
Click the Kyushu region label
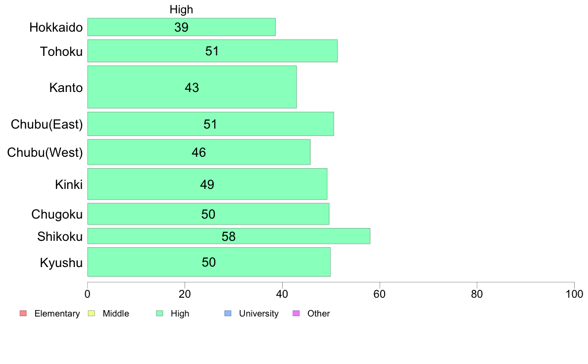click(x=61, y=263)
